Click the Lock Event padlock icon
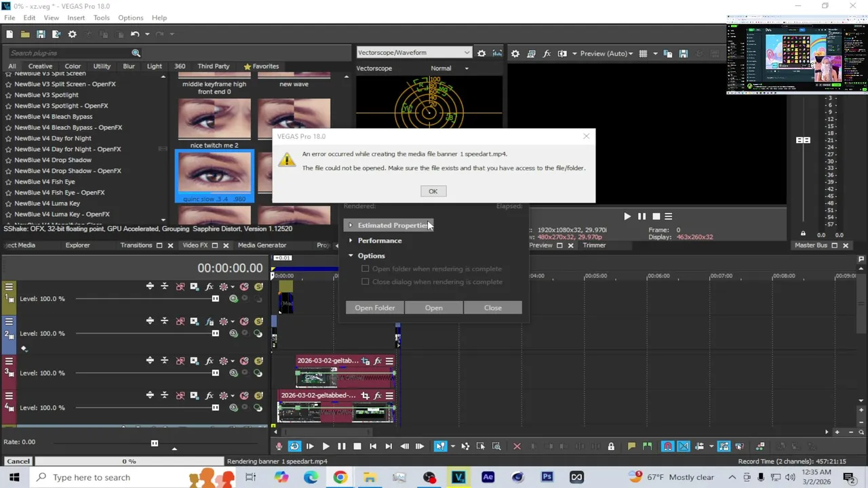The height and width of the screenshot is (488, 868). click(x=611, y=446)
